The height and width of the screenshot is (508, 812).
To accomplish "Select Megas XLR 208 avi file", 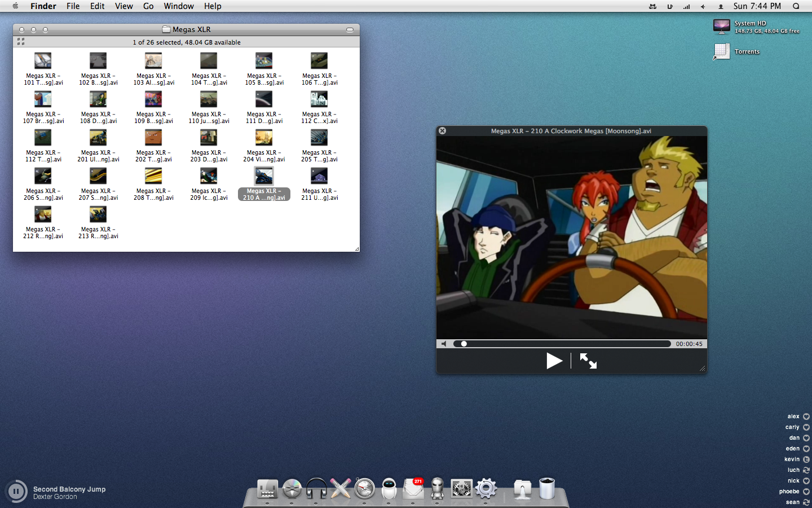I will 153,185.
